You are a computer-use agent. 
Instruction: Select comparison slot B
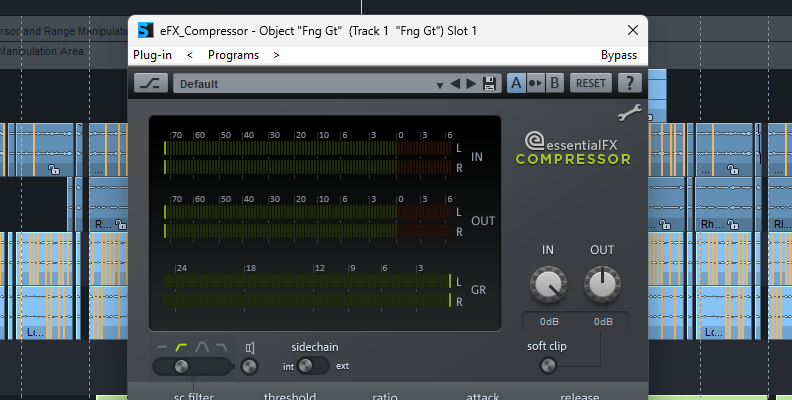pyautogui.click(x=554, y=83)
